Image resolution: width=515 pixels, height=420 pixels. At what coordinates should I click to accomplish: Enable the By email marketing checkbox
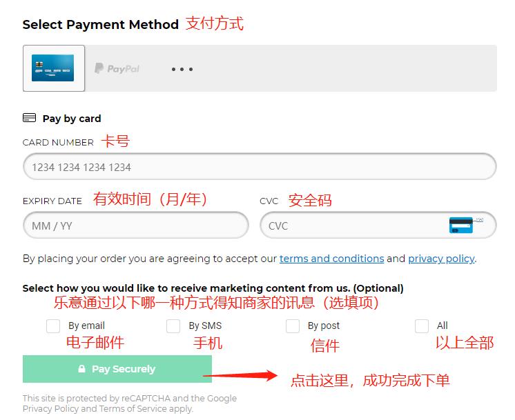53,326
